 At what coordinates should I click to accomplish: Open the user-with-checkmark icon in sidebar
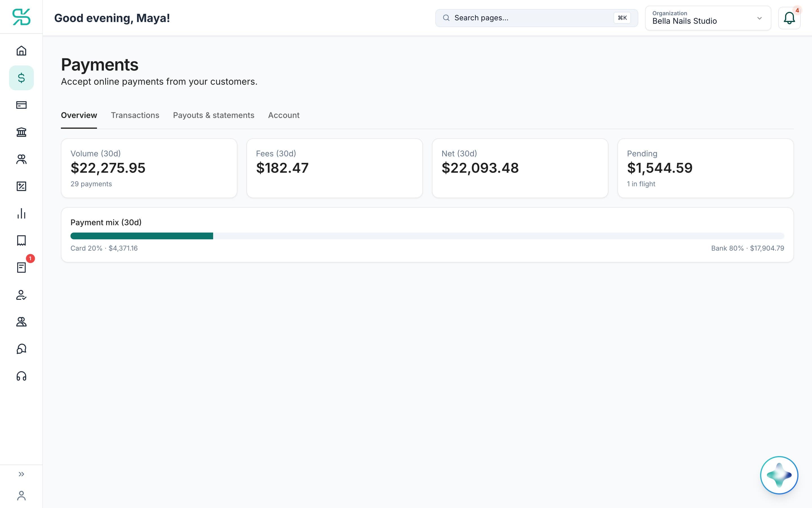click(21, 295)
